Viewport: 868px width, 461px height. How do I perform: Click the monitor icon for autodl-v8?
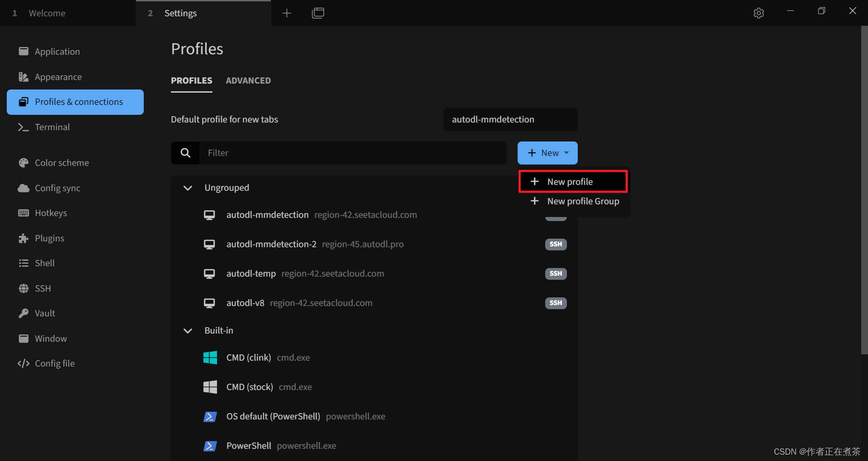coord(209,303)
